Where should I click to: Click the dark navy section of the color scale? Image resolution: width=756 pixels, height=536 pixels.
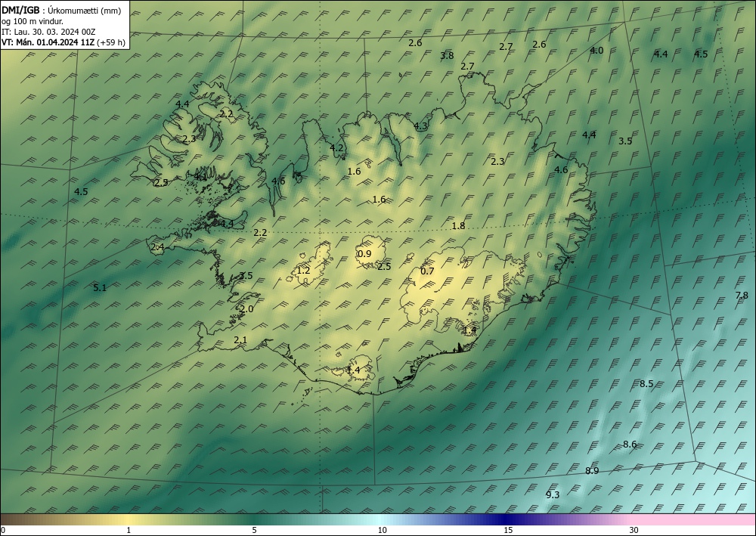click(507, 519)
